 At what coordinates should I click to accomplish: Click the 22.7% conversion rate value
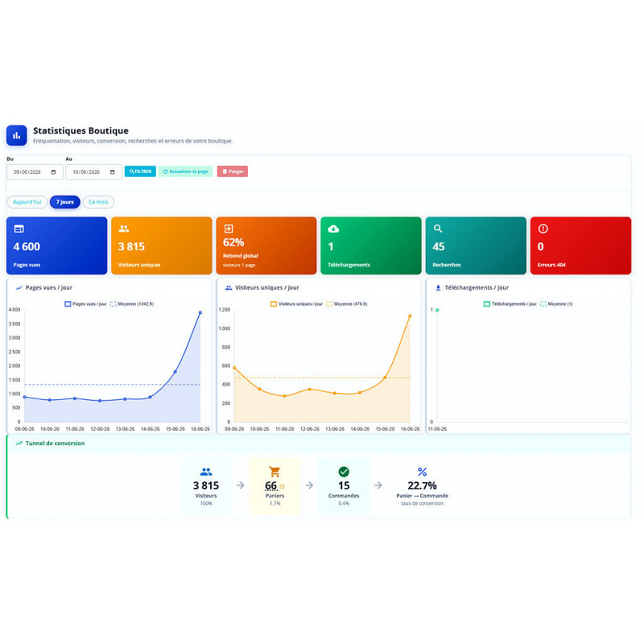[422, 486]
